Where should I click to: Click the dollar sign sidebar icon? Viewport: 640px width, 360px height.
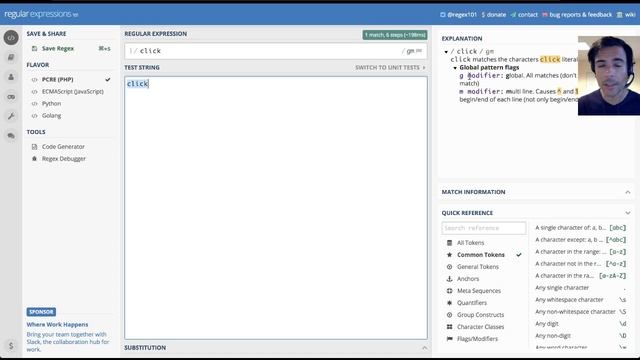click(x=11, y=346)
